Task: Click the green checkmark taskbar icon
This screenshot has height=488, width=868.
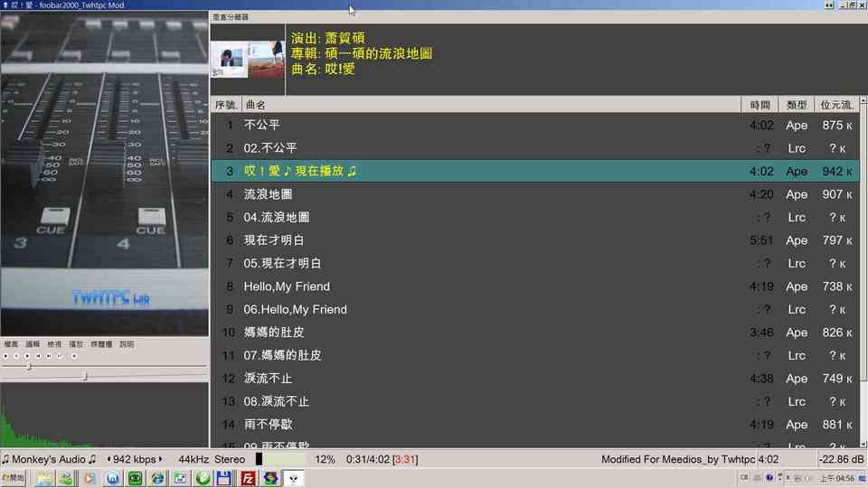Action: [203, 478]
